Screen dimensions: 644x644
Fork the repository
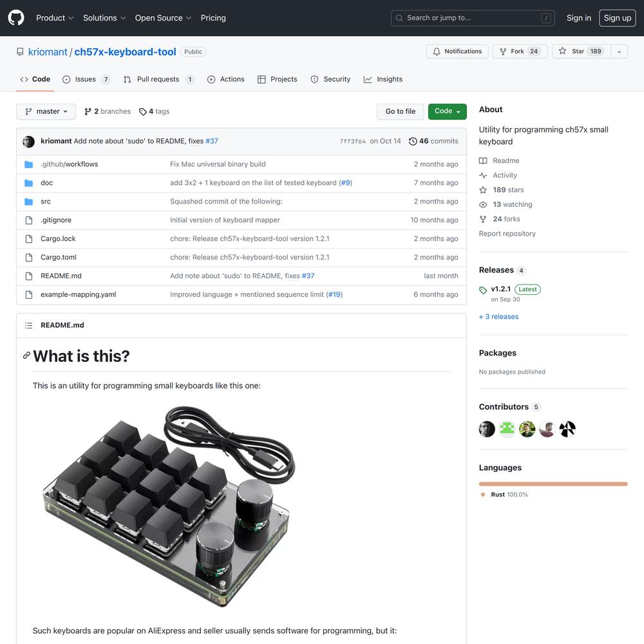coord(520,52)
